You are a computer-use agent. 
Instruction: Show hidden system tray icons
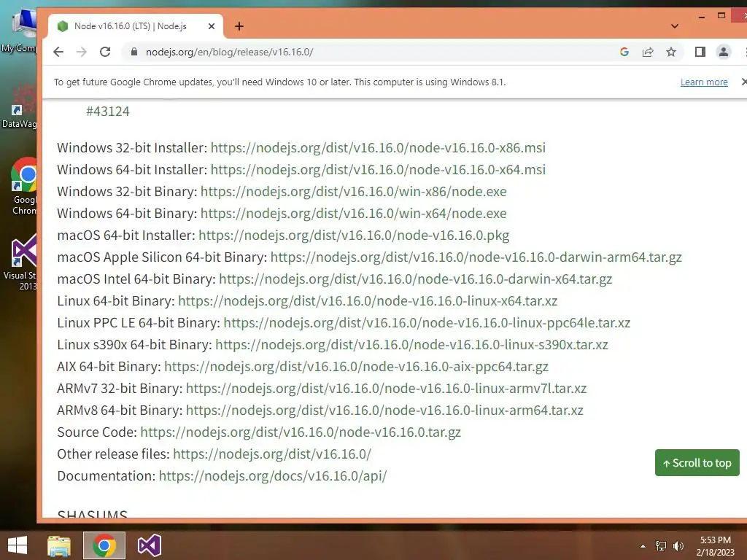point(643,546)
